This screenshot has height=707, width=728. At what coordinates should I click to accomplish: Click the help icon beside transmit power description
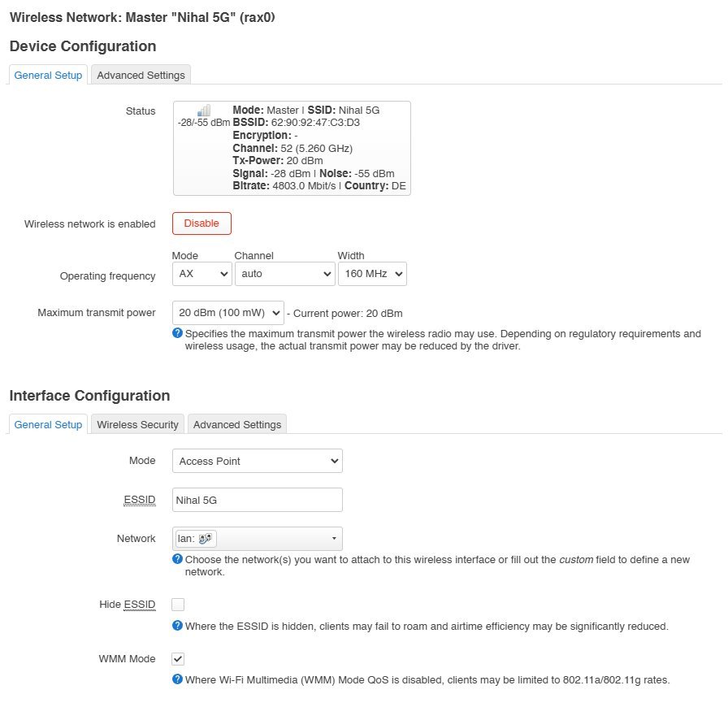[177, 333]
